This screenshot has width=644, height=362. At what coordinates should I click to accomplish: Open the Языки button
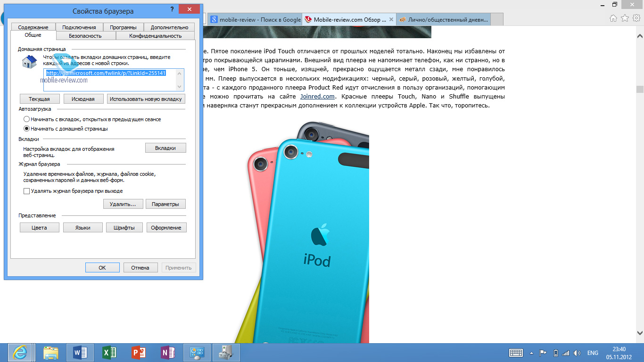pos(83,228)
